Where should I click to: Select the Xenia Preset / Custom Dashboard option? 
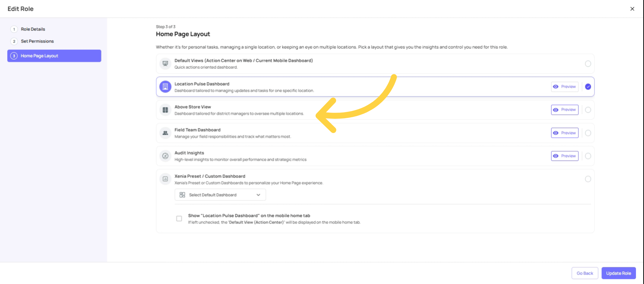click(588, 179)
